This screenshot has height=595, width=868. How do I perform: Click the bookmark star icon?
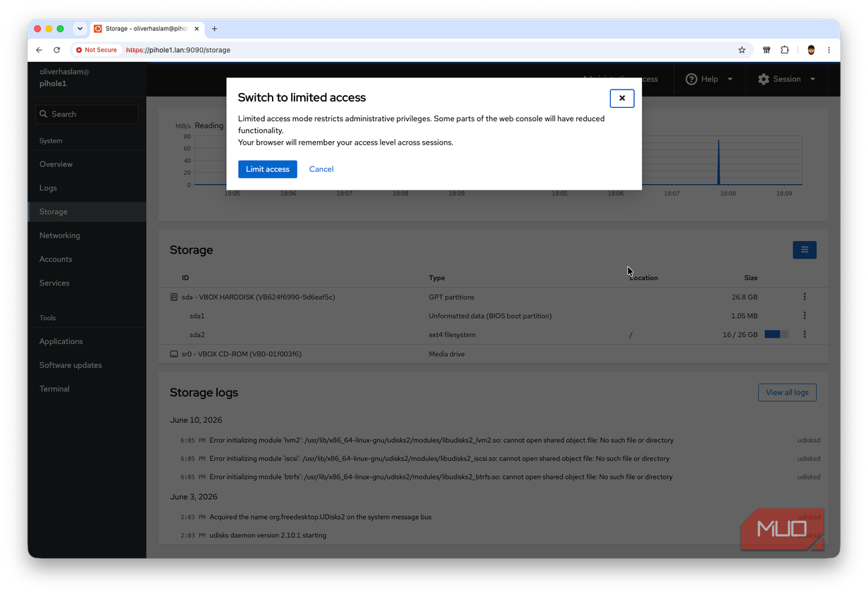tap(742, 50)
